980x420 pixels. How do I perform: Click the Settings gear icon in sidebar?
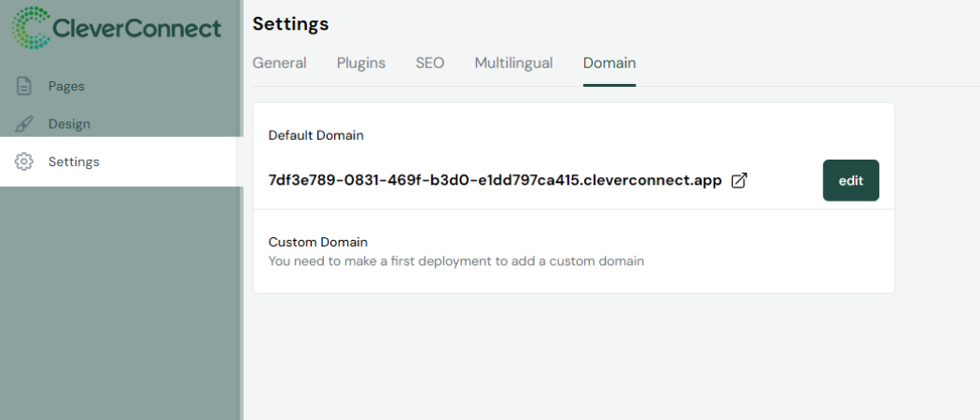(24, 161)
